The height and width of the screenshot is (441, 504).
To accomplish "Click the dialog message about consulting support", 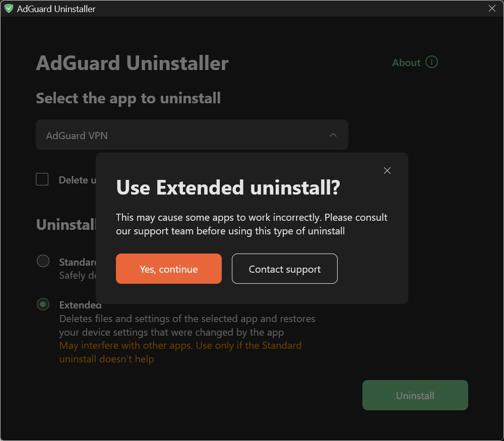I will click(251, 224).
